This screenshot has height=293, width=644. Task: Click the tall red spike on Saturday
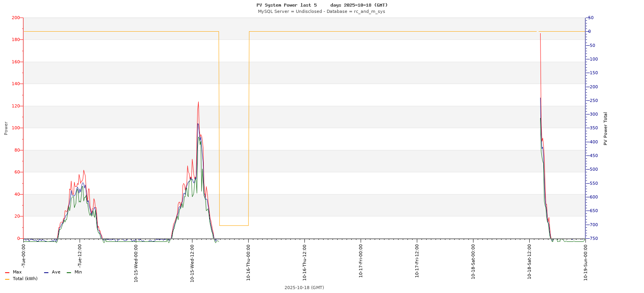[540, 34]
